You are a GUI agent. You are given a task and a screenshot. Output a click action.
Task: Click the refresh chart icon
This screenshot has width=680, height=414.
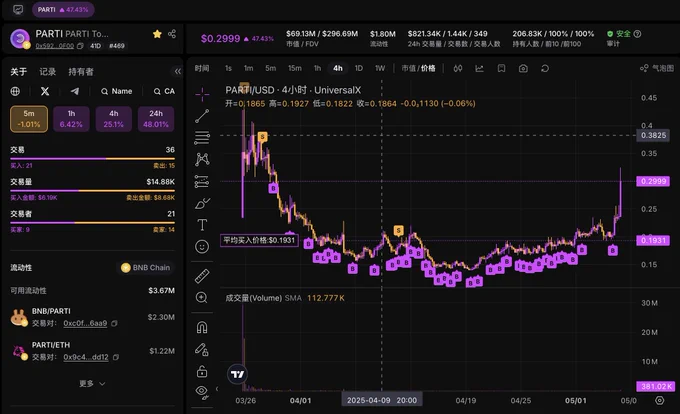pyautogui.click(x=545, y=68)
